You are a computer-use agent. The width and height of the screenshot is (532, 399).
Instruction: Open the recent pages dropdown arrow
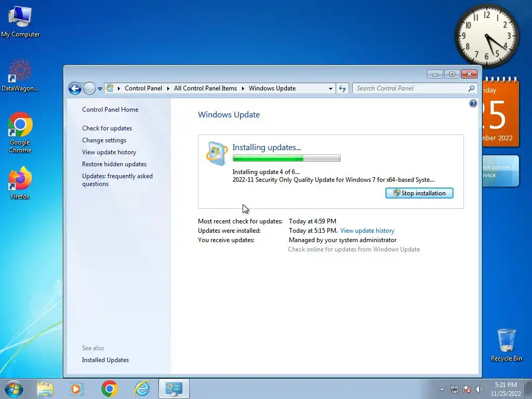click(x=100, y=88)
